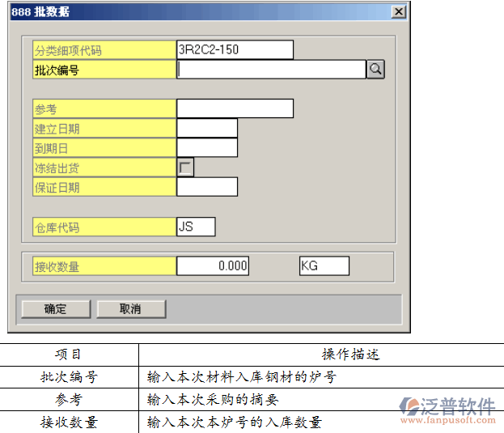
Task: Click the 取消 button
Action: click(131, 309)
